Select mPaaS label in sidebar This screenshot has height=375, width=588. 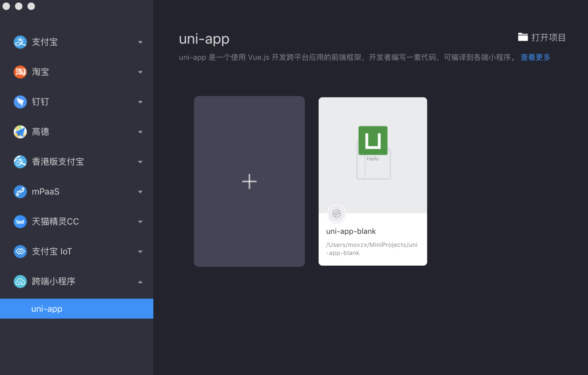(45, 192)
